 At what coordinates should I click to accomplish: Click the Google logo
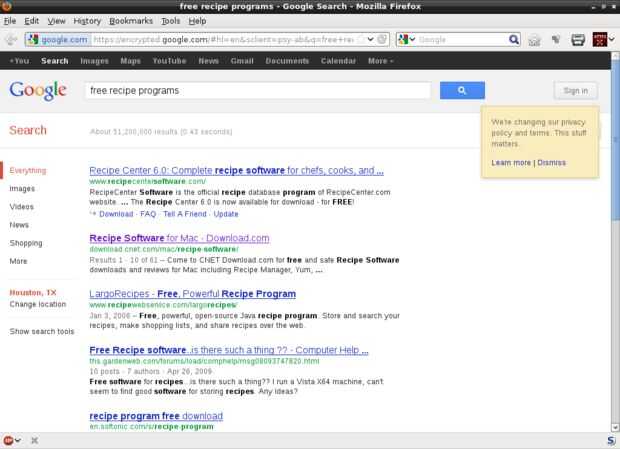point(38,91)
